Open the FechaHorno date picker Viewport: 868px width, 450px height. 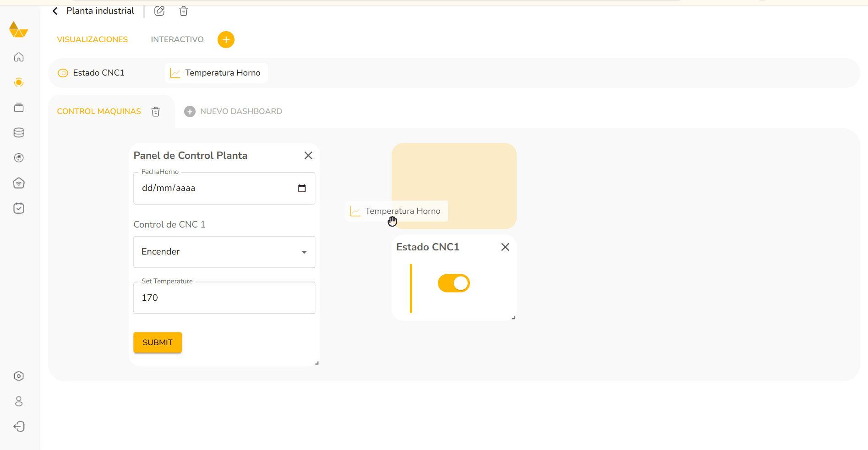(302, 188)
